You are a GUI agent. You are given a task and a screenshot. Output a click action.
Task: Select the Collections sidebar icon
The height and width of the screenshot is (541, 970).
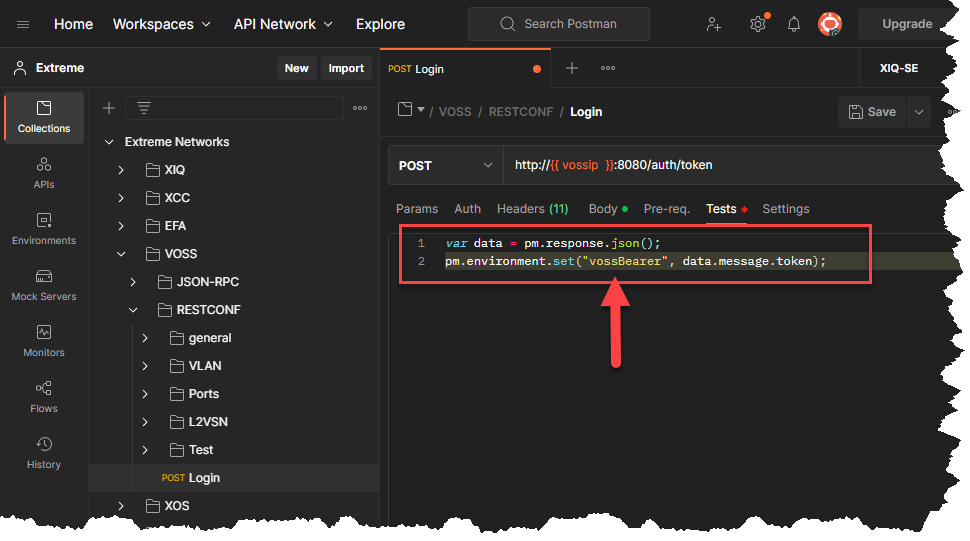(44, 117)
